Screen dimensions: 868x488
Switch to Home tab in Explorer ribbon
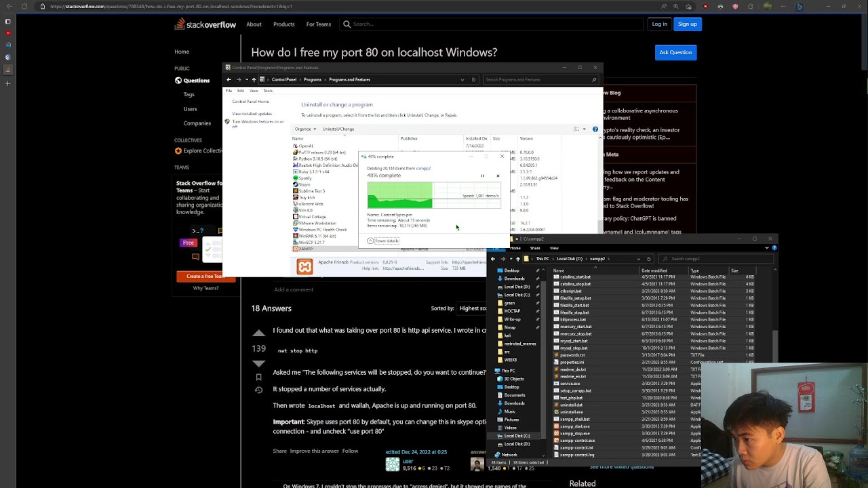click(515, 248)
